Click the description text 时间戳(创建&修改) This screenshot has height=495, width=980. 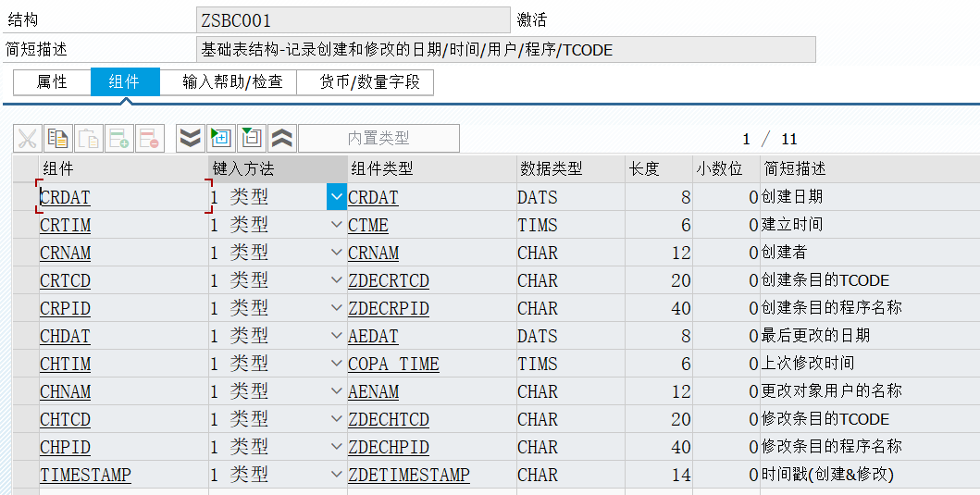tap(827, 475)
